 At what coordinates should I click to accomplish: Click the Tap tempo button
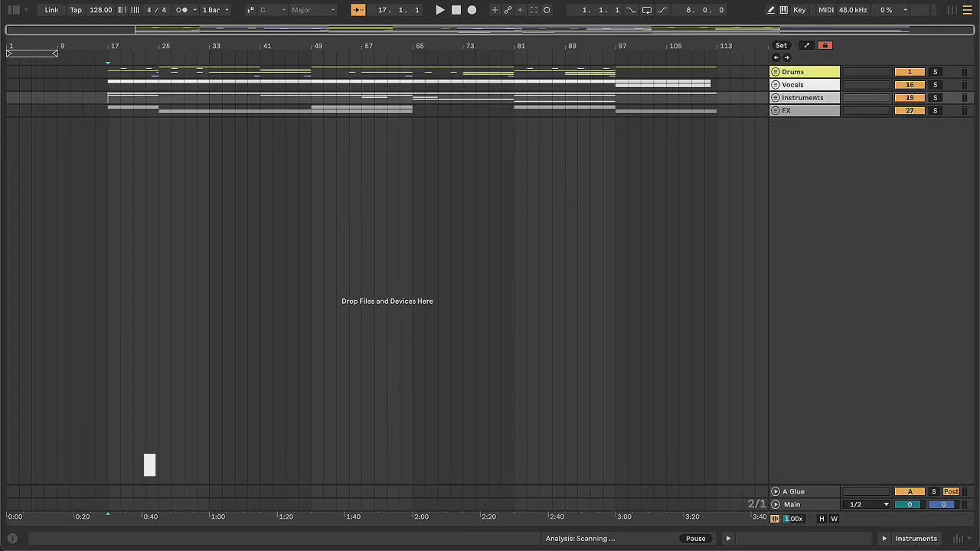[x=76, y=10]
